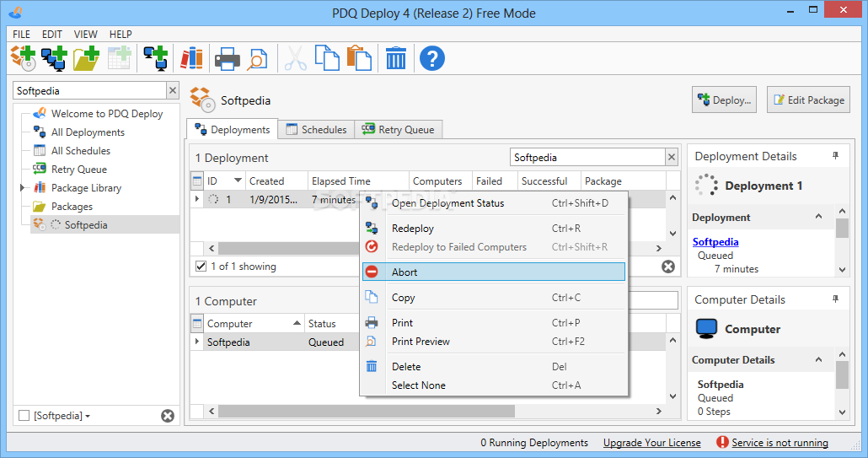This screenshot has width=868, height=458.
Task: Switch to the Retry Queue tab
Action: (399, 130)
